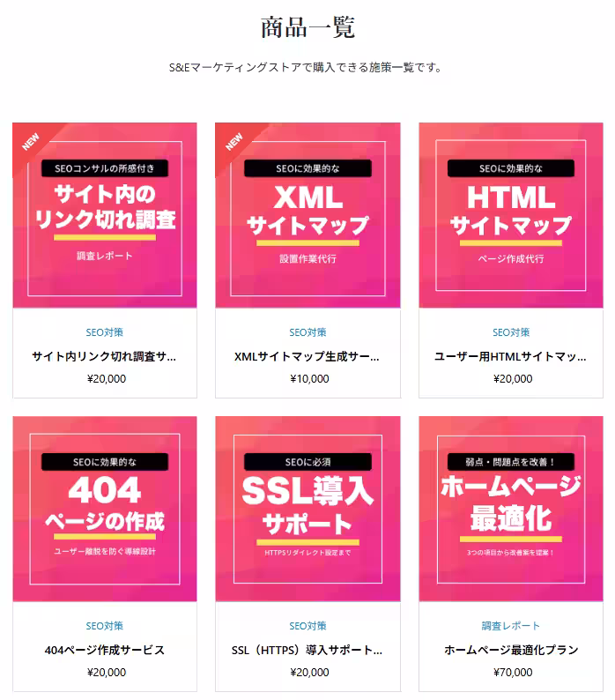Open ユーザー用HTMLサイトマッ... product title

511,356
